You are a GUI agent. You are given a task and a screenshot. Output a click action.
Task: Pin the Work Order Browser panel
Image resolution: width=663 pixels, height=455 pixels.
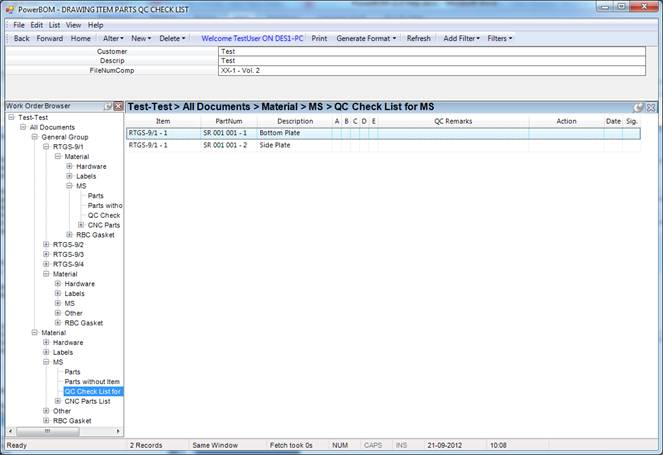point(107,106)
